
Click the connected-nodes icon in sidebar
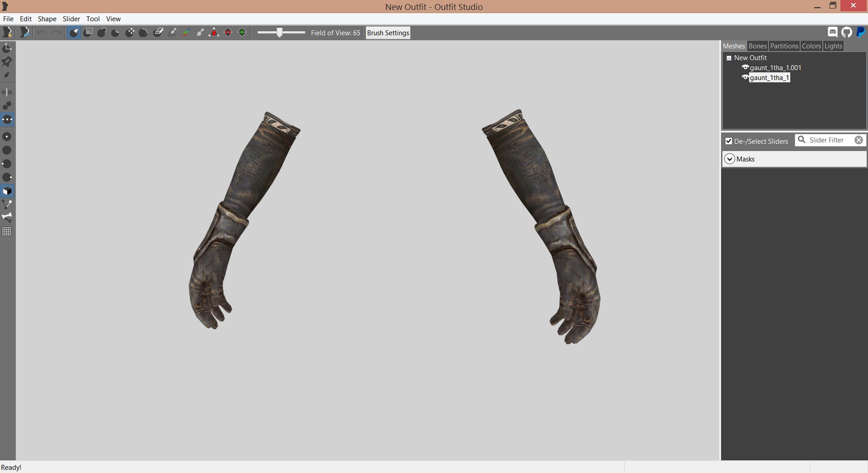[x=7, y=204]
